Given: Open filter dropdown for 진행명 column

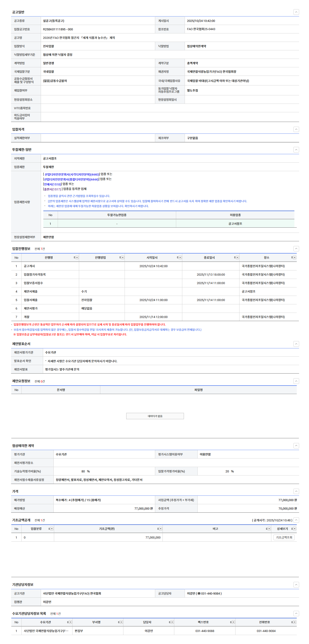Looking at the screenshot, I should click(77, 258).
